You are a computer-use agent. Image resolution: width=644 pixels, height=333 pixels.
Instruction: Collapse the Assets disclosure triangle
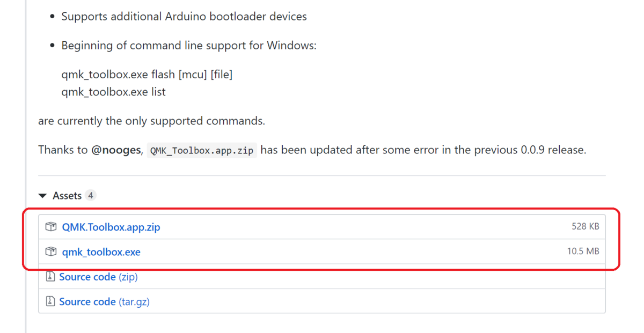tap(43, 196)
